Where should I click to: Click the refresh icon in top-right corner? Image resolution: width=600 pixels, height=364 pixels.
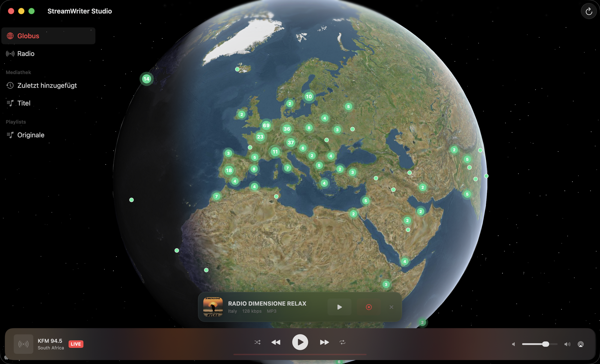[x=589, y=11]
